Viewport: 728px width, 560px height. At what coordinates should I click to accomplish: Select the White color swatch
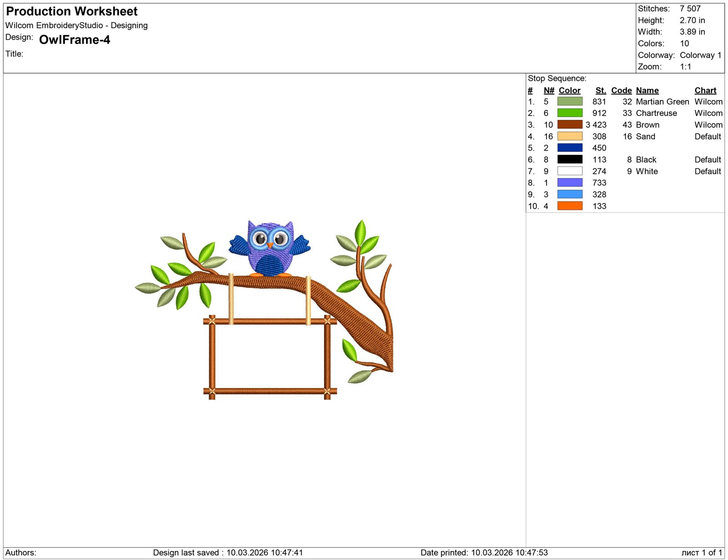(570, 171)
